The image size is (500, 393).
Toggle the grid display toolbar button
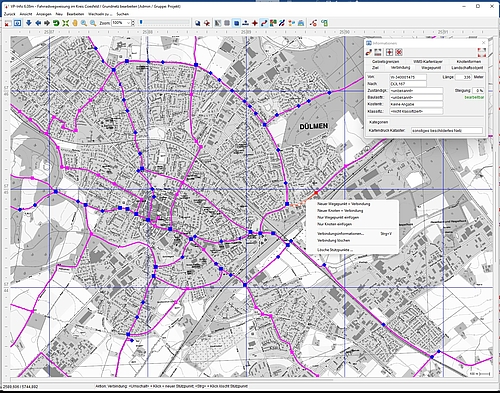click(227, 23)
